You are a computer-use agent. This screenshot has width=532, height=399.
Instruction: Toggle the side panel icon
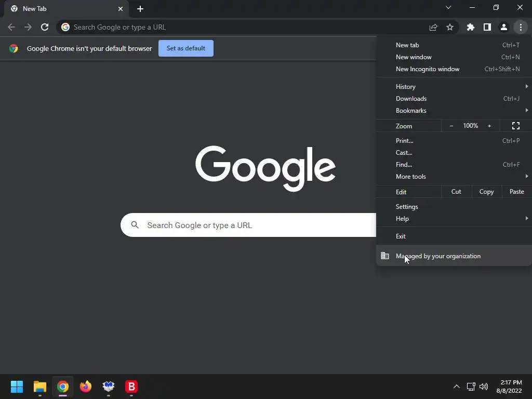point(487,27)
